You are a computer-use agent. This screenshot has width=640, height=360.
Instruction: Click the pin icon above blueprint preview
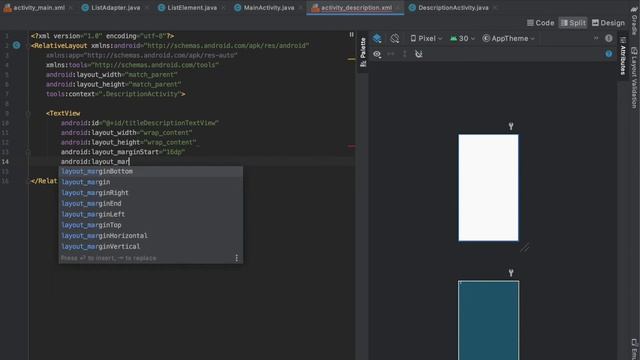511,273
